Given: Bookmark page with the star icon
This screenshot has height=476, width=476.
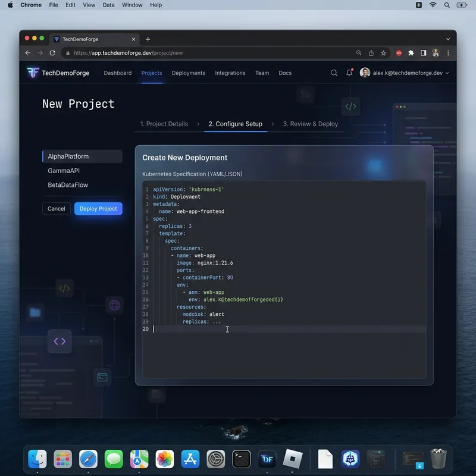Looking at the screenshot, I should pos(383,53).
